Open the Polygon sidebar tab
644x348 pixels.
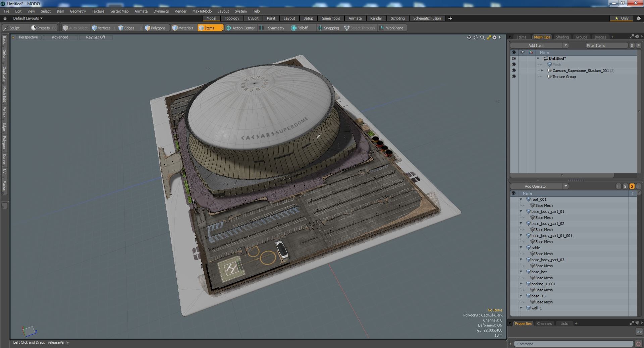(4, 142)
